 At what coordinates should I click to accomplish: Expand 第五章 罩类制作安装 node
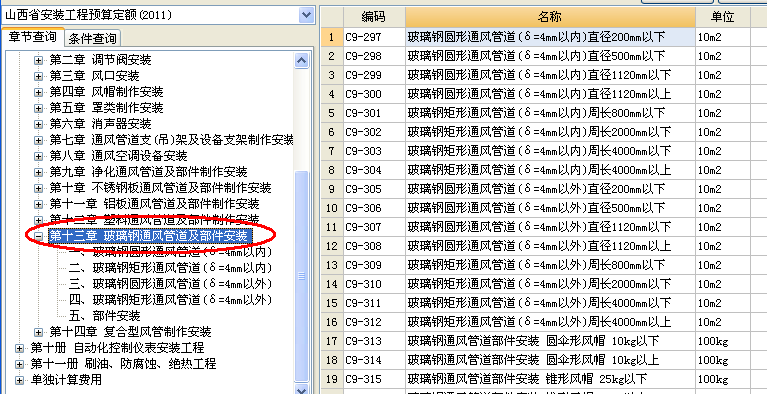38,108
